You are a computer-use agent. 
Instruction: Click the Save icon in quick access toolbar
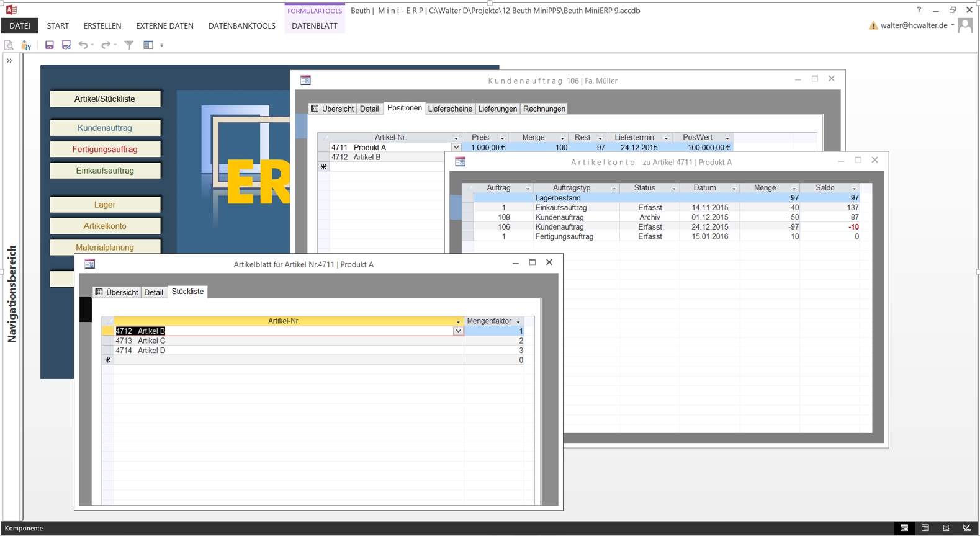pos(49,45)
